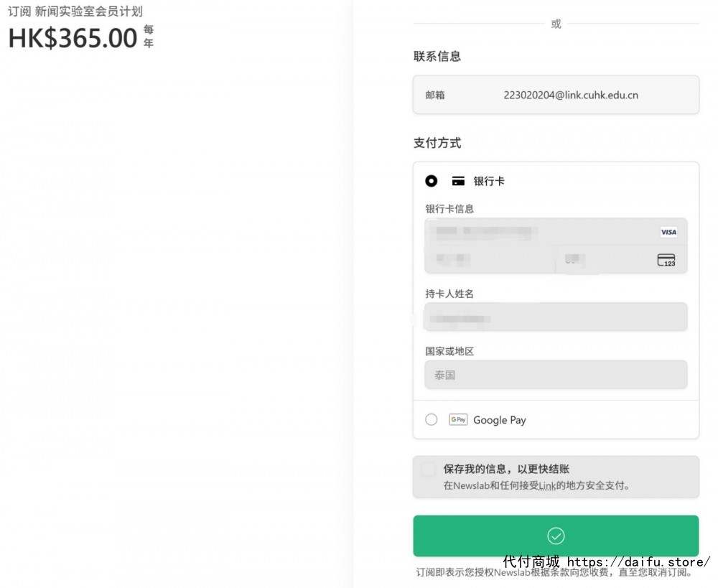Click the filled radio dot icon for 银行卡
The image size is (718, 588).
(x=432, y=181)
